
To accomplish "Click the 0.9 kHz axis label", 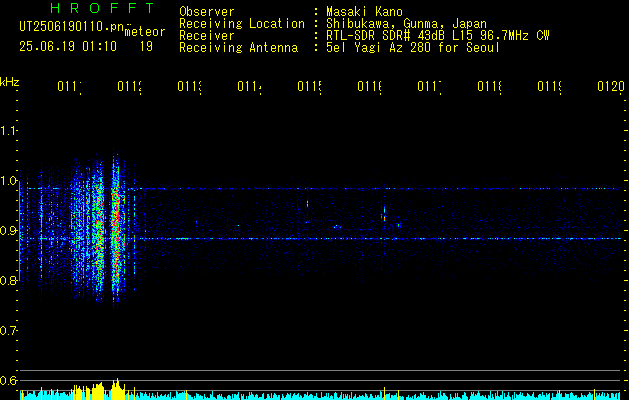I will (x=8, y=231).
